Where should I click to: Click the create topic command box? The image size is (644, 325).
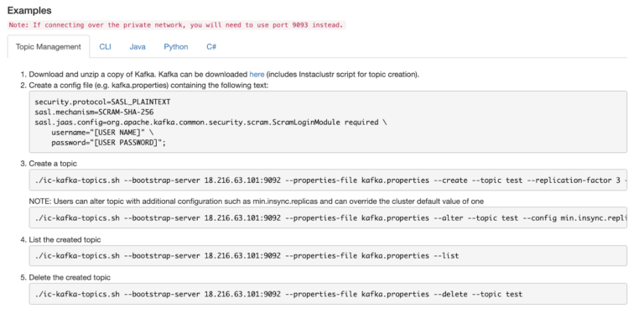328,180
